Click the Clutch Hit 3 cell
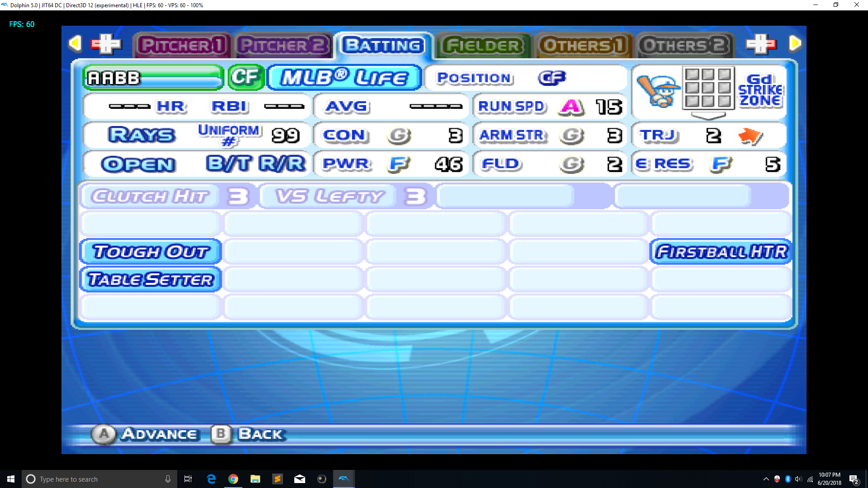This screenshot has height=488, width=868. click(168, 196)
